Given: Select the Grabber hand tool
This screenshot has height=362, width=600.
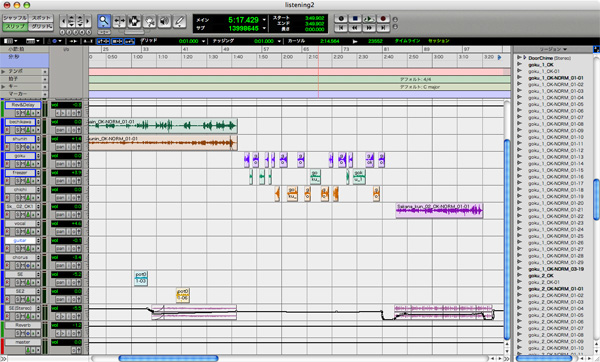Looking at the screenshot, I should 149,21.
